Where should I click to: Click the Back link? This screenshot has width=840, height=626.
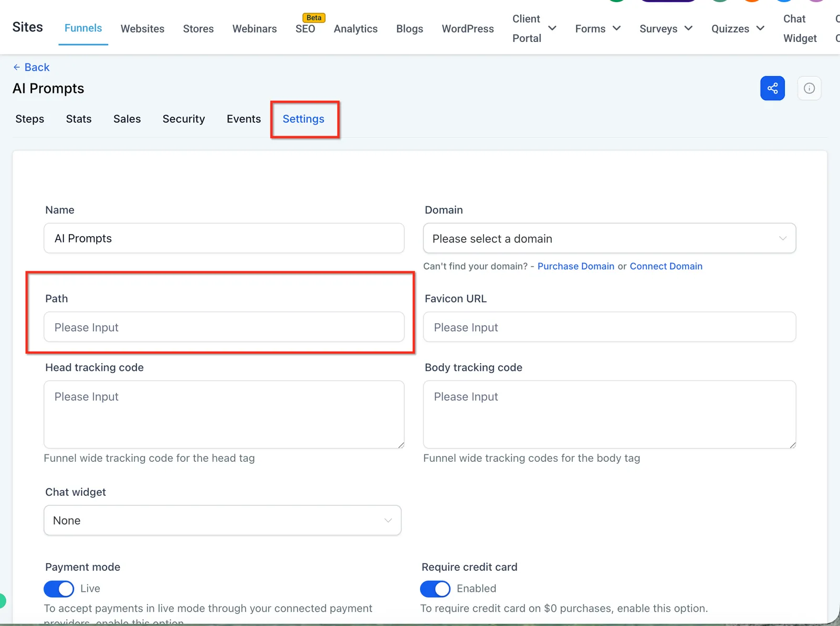pyautogui.click(x=37, y=67)
